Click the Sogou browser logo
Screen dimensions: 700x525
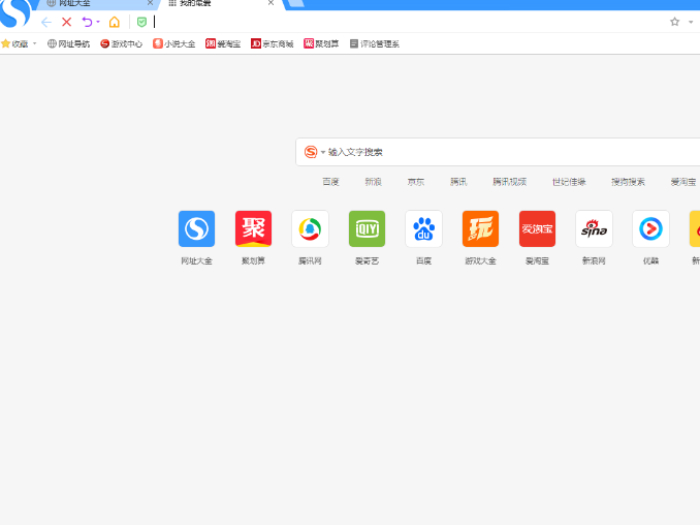point(16,12)
